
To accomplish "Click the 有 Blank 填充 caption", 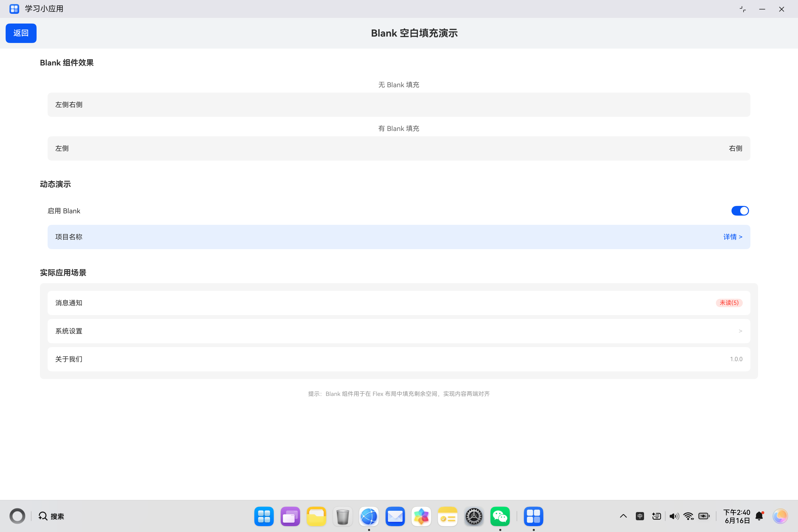I will [399, 128].
